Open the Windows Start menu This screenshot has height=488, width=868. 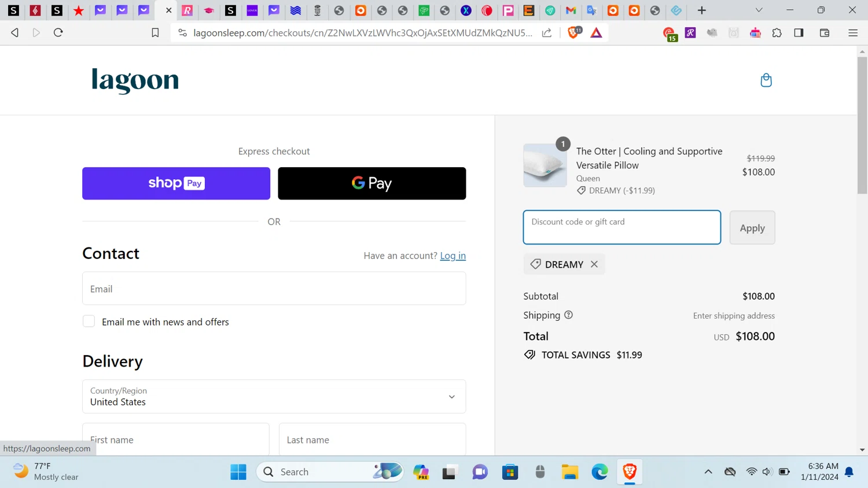[x=238, y=472]
